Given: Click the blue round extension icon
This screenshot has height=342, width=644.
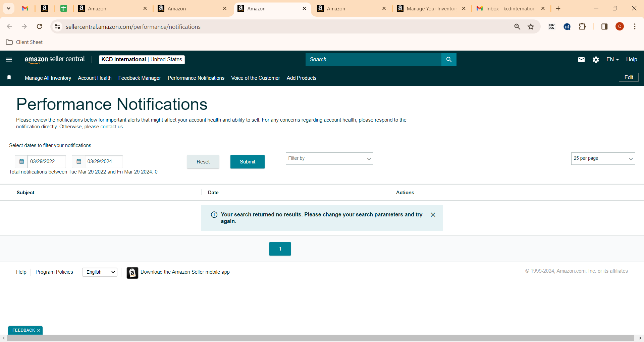Looking at the screenshot, I should click(567, 26).
